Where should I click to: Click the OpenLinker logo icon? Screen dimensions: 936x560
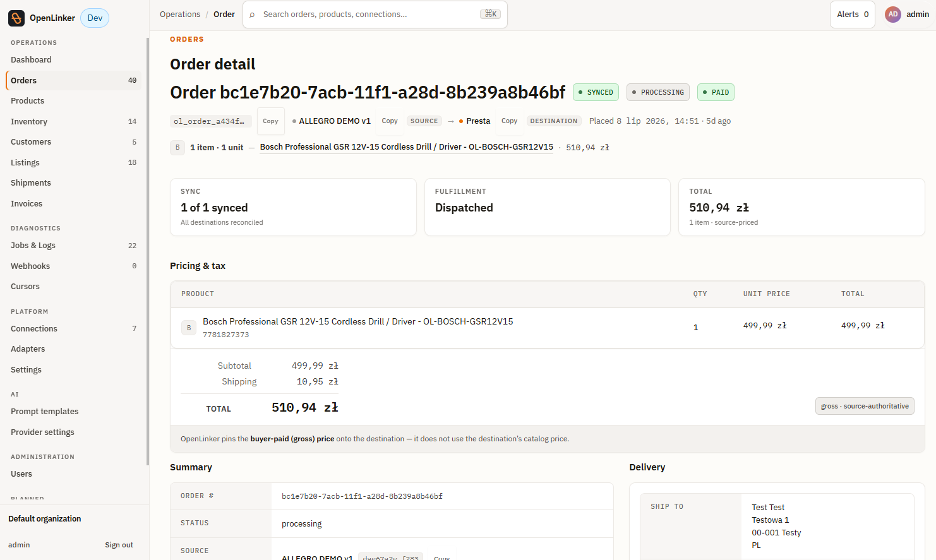[x=16, y=18]
